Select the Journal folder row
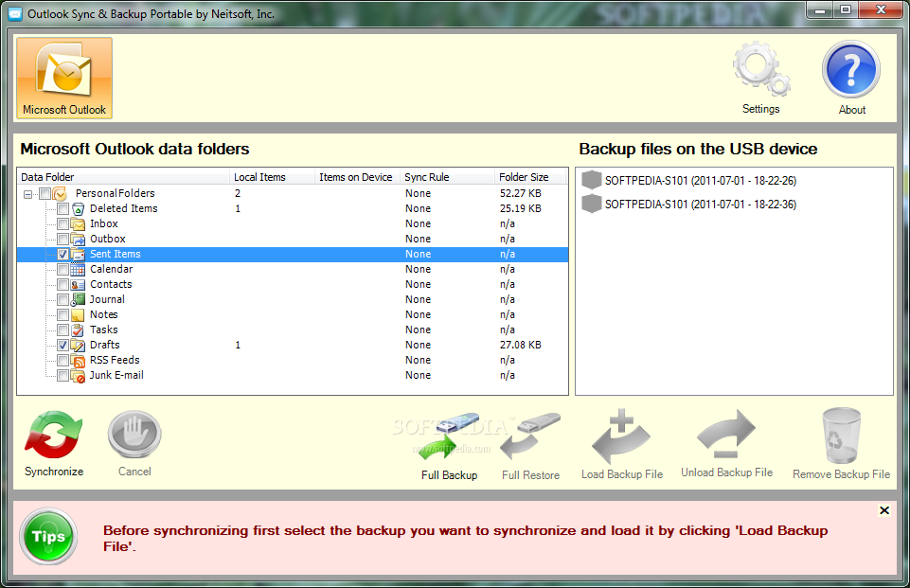Viewport: 910px width, 588px height. [293, 299]
